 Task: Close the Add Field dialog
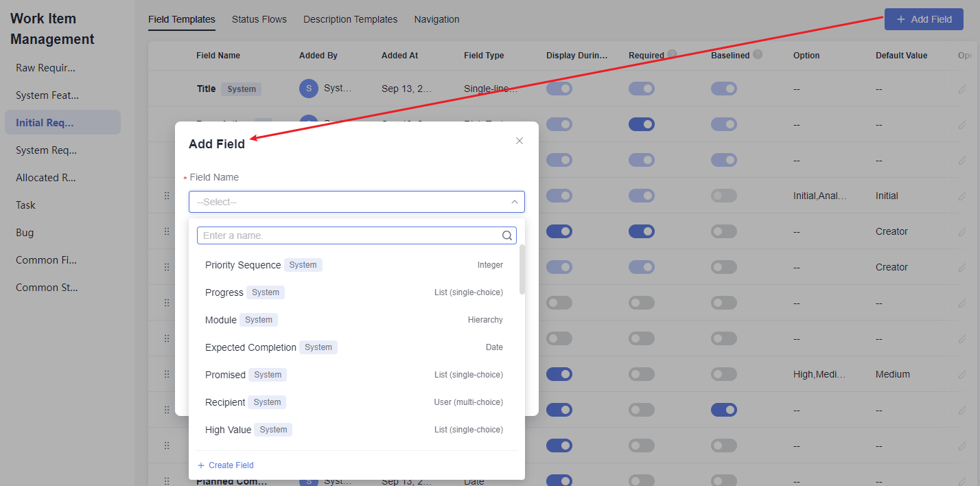pyautogui.click(x=520, y=141)
